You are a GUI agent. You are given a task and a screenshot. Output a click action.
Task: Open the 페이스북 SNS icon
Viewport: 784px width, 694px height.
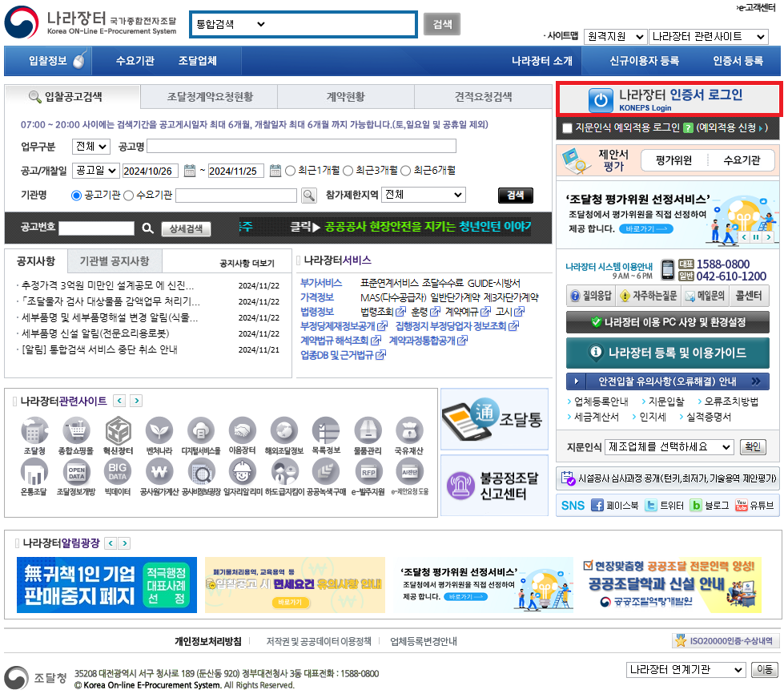[597, 506]
